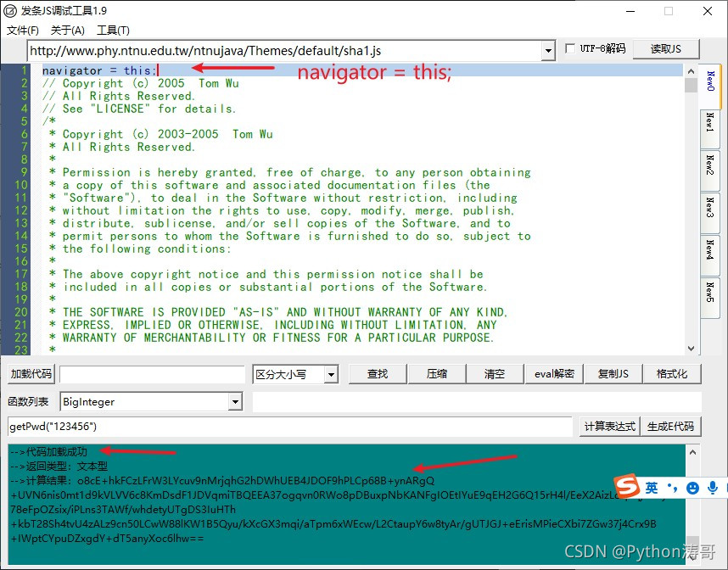Click the search text input field
728x570 pixels.
point(152,374)
